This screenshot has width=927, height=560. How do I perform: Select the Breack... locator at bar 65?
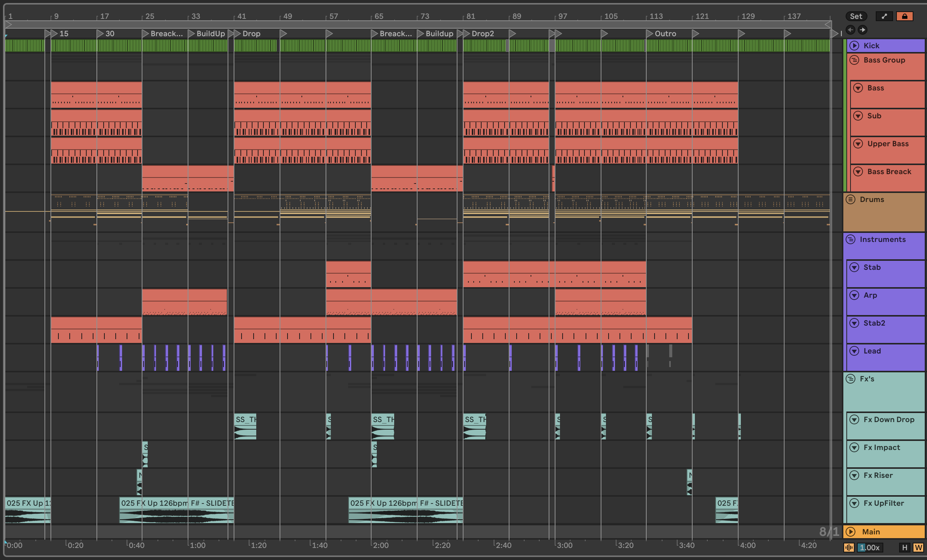[392, 34]
